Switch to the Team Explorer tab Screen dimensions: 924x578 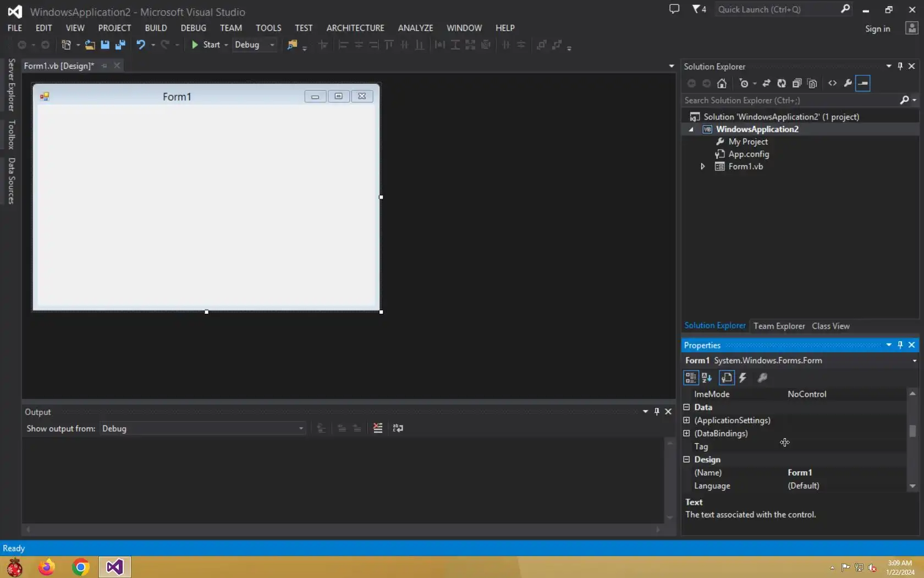[x=779, y=326]
